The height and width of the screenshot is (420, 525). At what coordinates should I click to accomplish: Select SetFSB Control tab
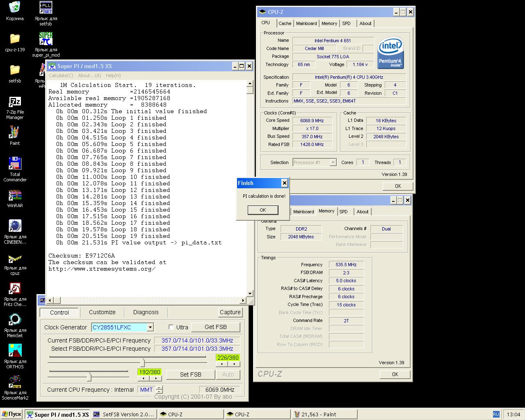(x=59, y=313)
